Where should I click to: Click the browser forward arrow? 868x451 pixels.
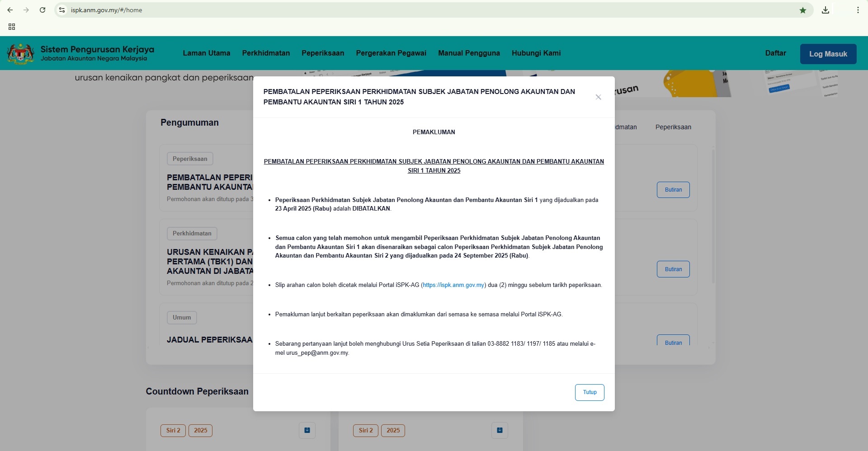pyautogui.click(x=26, y=10)
